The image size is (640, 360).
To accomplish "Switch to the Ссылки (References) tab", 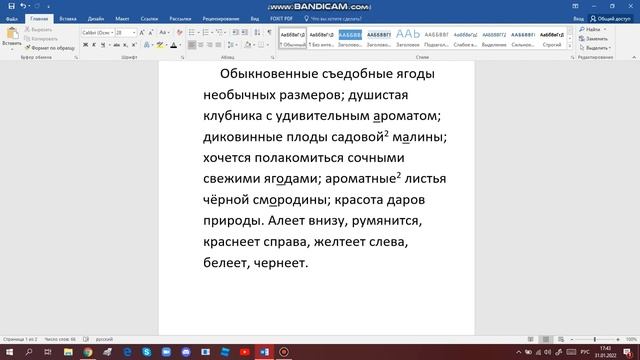I will (x=149, y=19).
